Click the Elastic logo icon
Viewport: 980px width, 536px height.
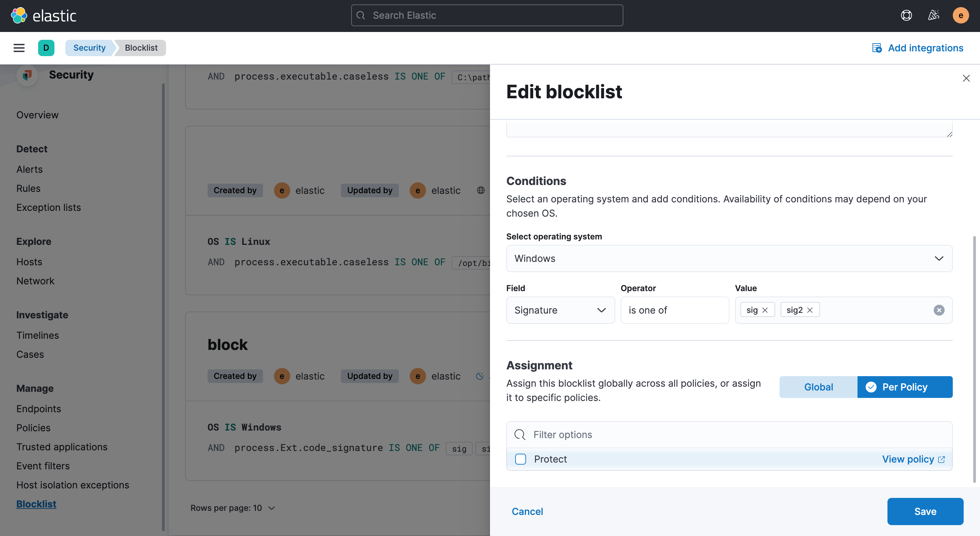point(19,16)
